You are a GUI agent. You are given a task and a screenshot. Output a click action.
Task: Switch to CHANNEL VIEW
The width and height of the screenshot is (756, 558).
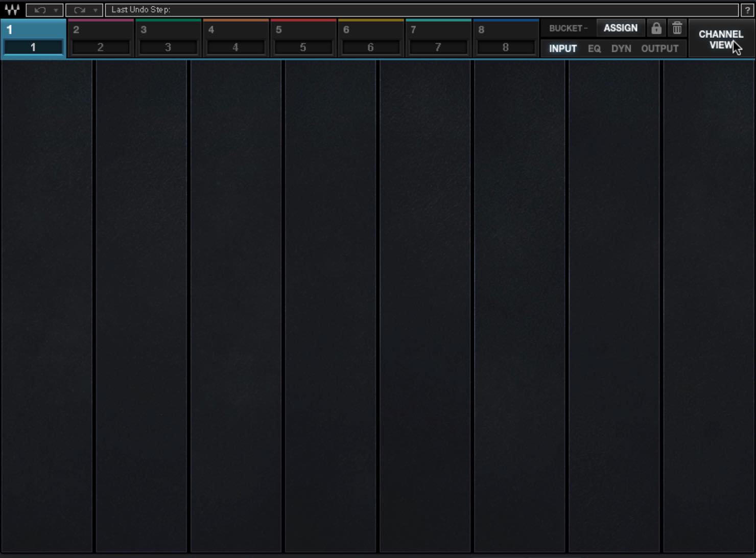721,39
